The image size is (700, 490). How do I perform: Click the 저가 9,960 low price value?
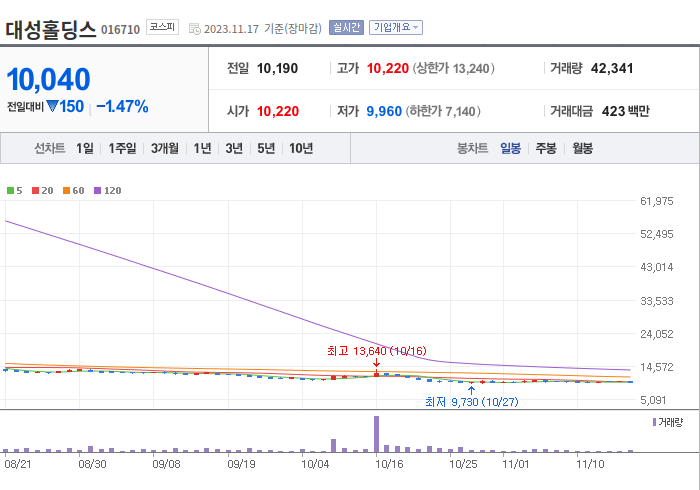pos(384,111)
